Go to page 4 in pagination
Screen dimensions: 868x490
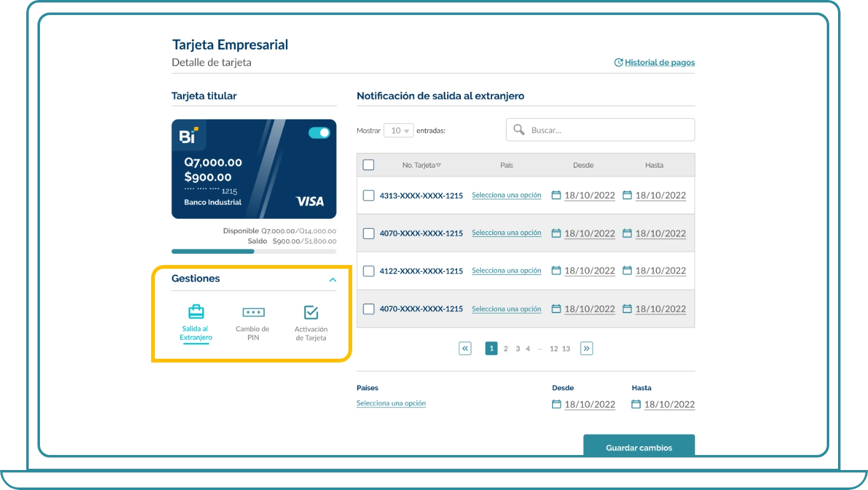tap(528, 349)
